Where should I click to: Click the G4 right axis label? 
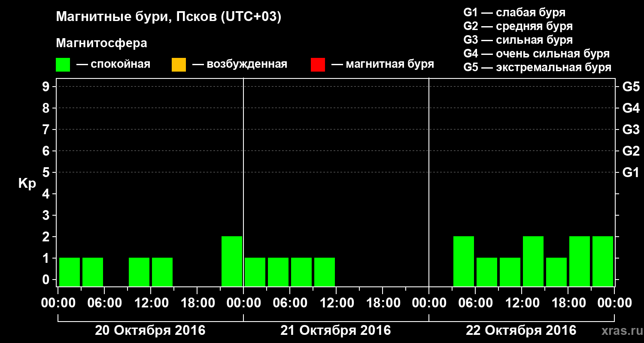(631, 108)
